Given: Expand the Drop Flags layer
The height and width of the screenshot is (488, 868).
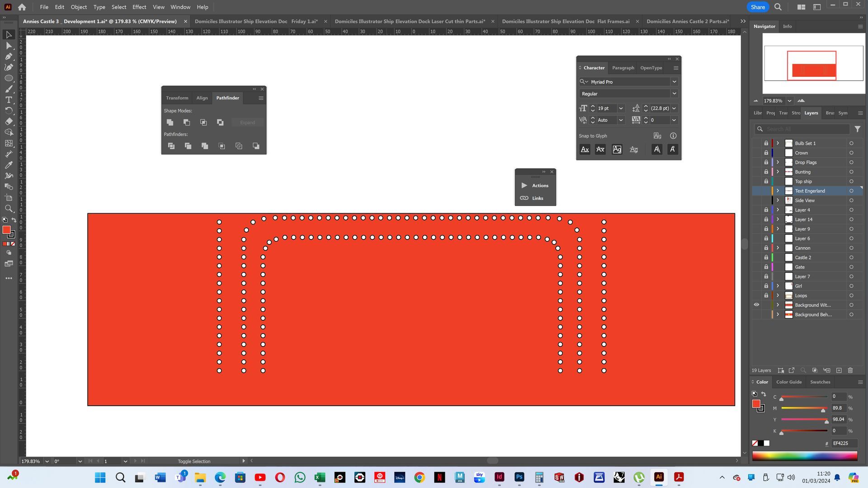Looking at the screenshot, I should point(778,162).
